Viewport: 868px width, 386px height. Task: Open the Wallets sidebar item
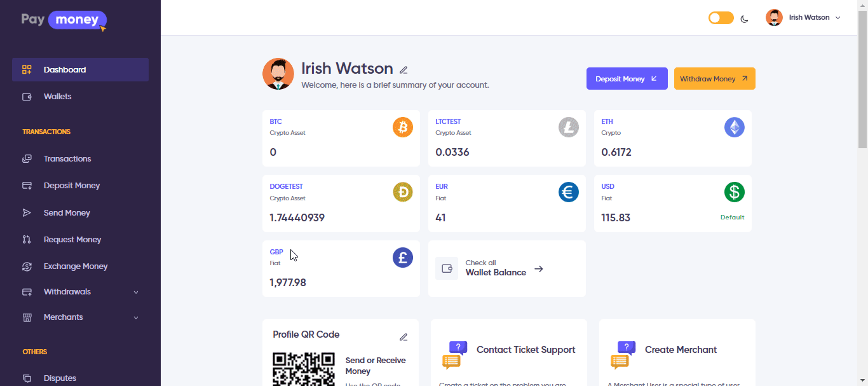pyautogui.click(x=57, y=97)
